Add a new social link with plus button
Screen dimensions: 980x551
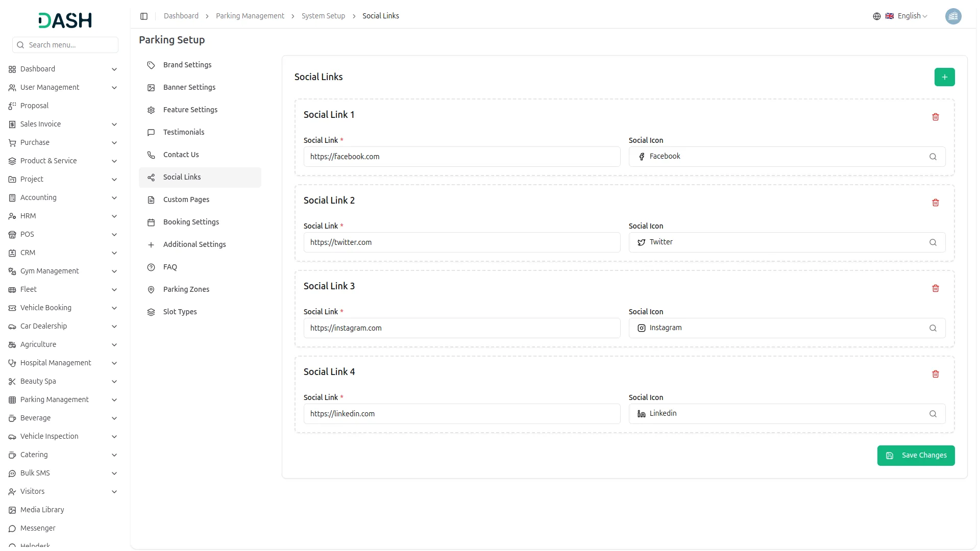click(944, 77)
